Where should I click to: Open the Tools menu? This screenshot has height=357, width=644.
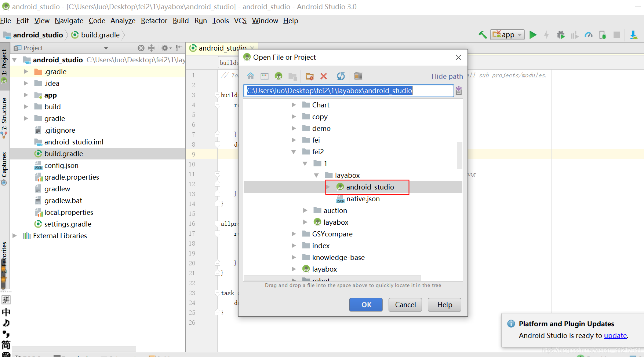(x=221, y=21)
